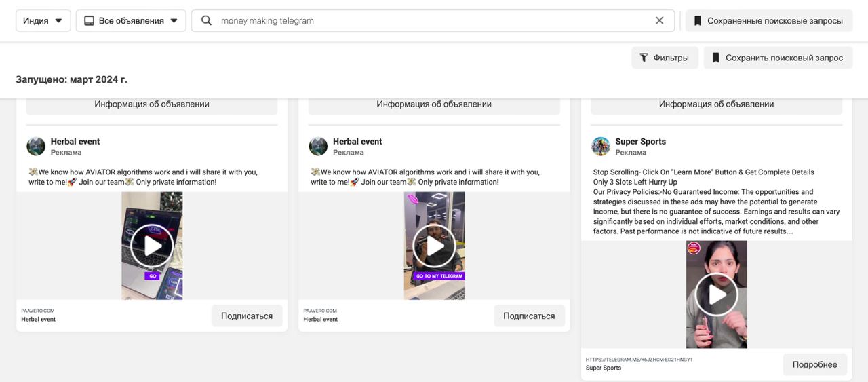Open Сохраненные поисковые запросы
The width and height of the screenshot is (868, 382).
768,20
